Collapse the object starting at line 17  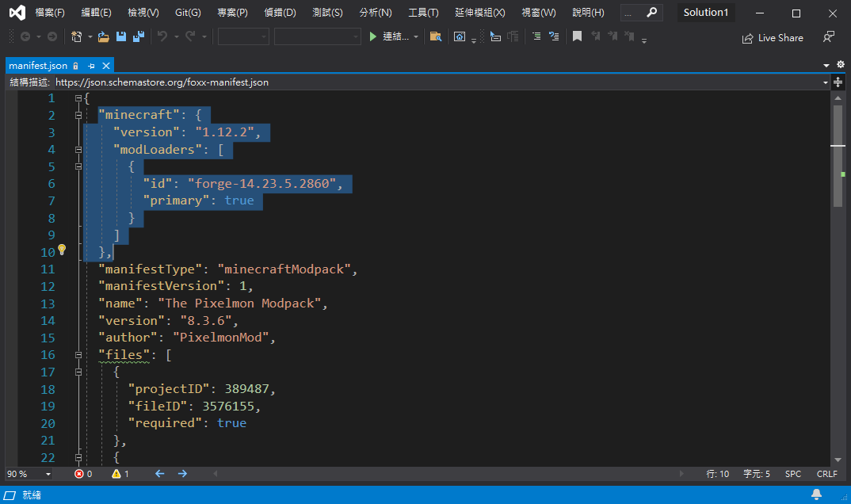78,372
